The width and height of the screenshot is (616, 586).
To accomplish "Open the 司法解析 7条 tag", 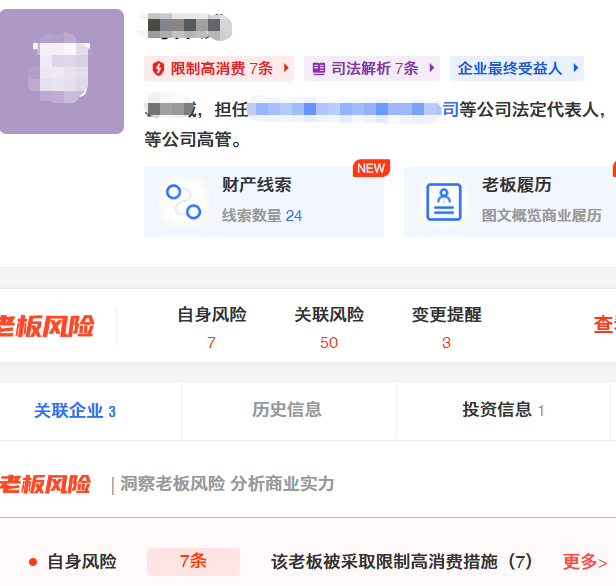I will coord(372,68).
